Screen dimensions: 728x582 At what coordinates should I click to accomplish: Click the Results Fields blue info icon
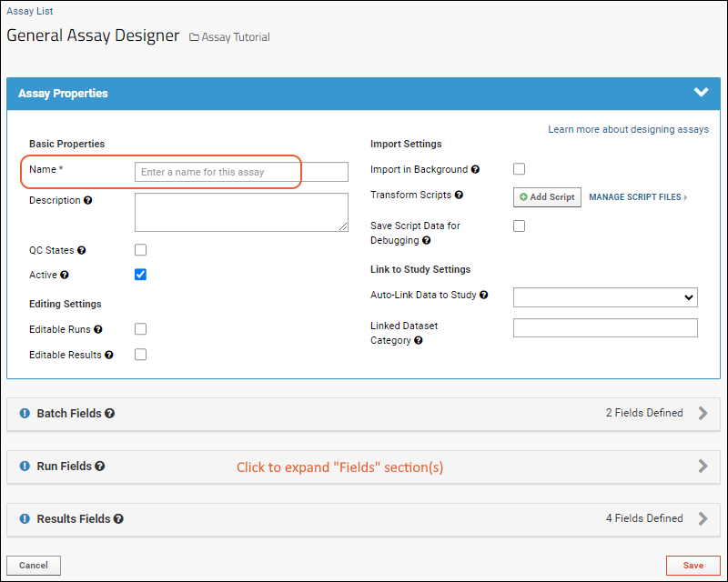25,519
